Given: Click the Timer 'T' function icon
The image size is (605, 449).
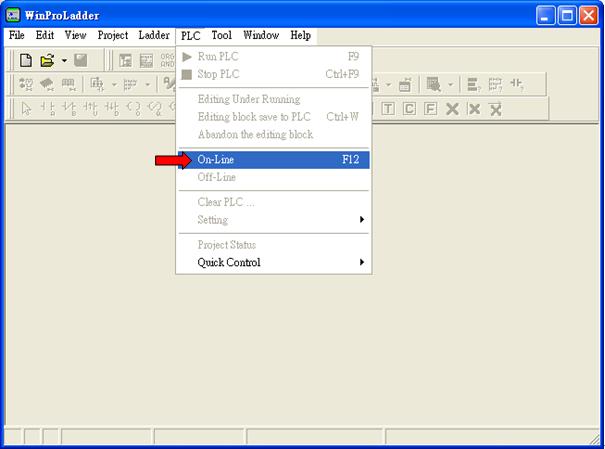Looking at the screenshot, I should [388, 109].
